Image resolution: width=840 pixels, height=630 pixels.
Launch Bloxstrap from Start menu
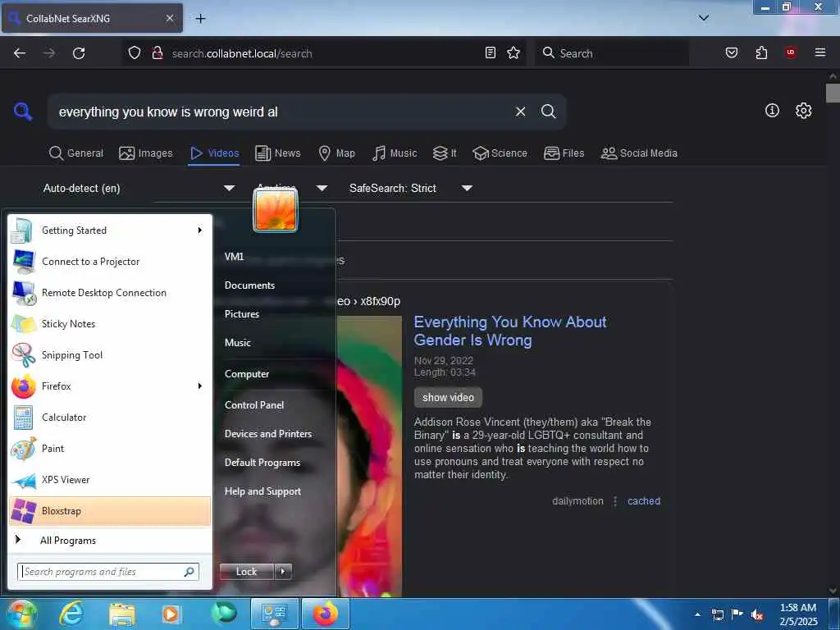click(110, 511)
